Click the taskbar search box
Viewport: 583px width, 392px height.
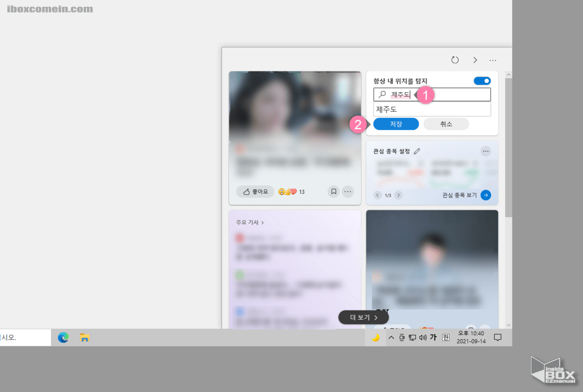25,338
